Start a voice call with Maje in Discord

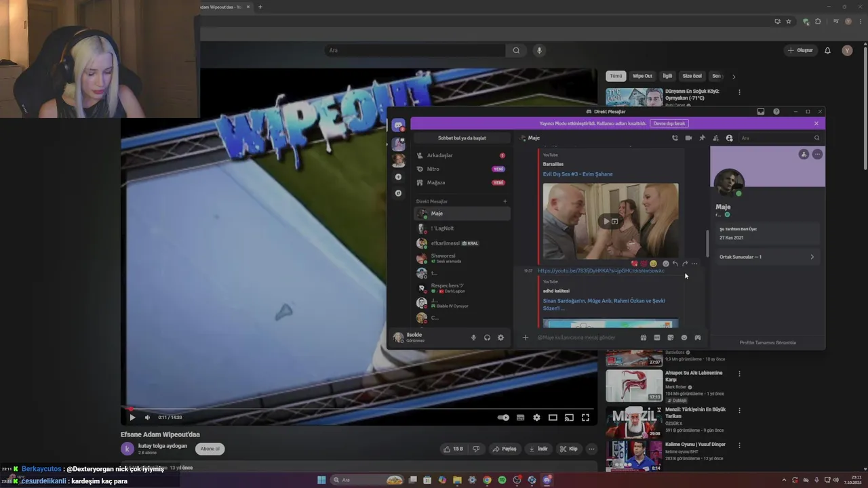[x=675, y=138]
